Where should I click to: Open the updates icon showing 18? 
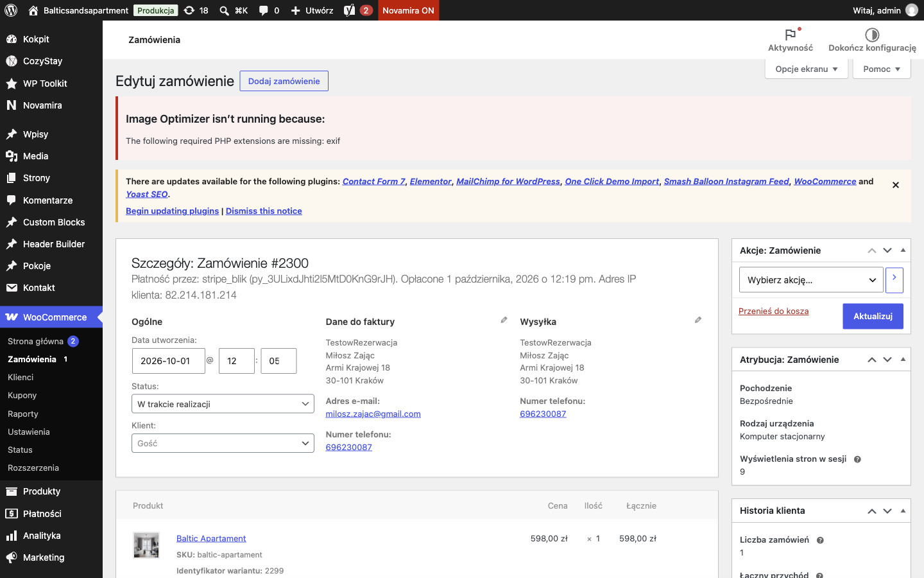189,10
